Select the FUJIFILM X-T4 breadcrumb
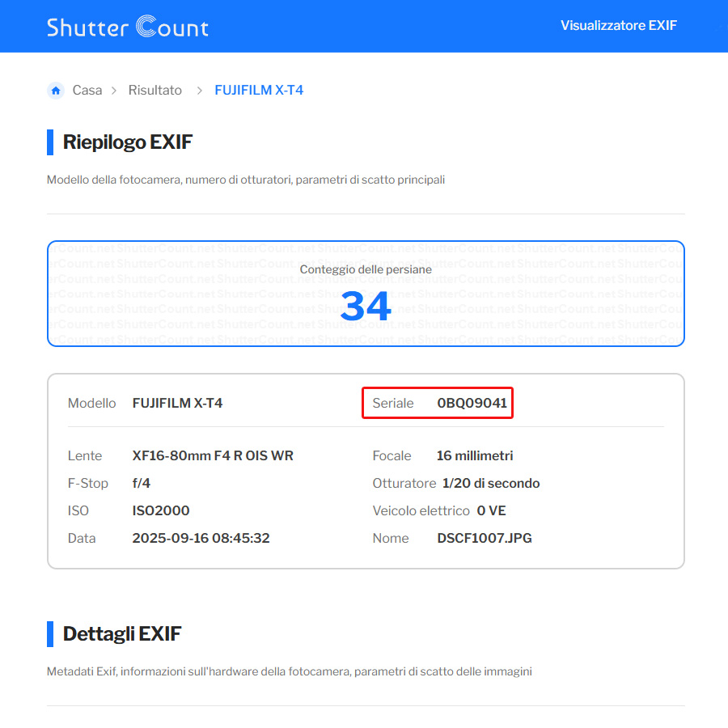The width and height of the screenshot is (728, 728). point(259,90)
